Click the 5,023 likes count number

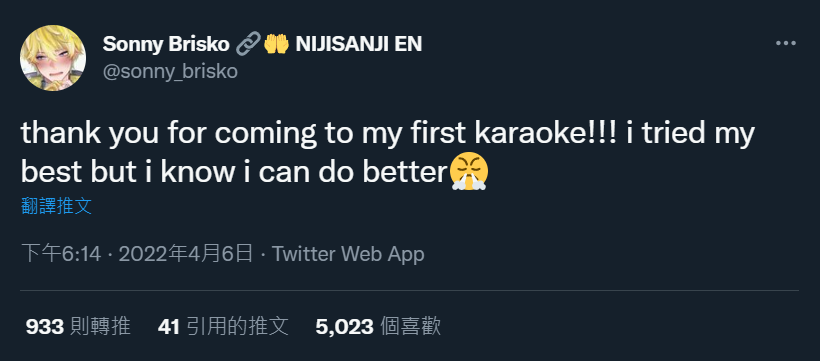(x=344, y=327)
